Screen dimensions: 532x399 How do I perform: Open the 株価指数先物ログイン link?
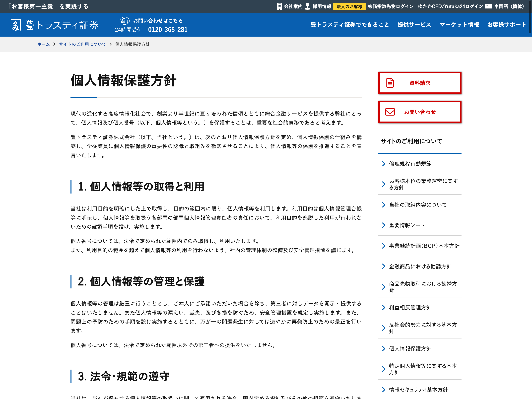click(391, 6)
